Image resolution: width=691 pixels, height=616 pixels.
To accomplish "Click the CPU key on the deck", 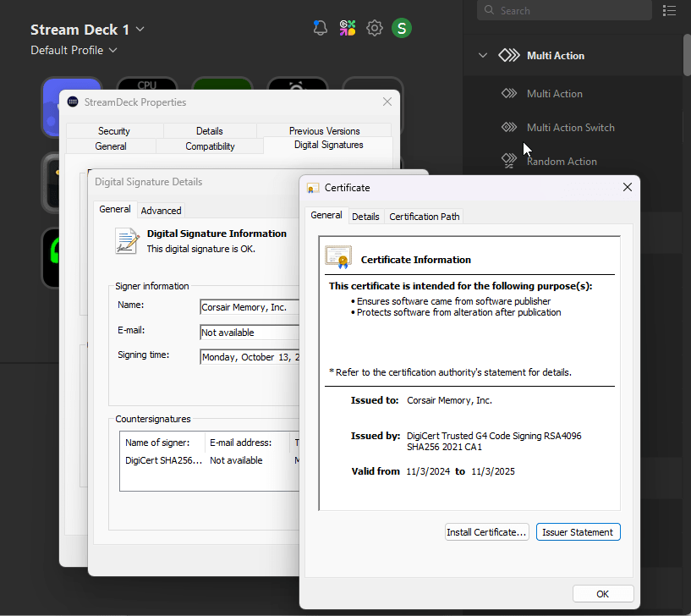I will pyautogui.click(x=146, y=84).
